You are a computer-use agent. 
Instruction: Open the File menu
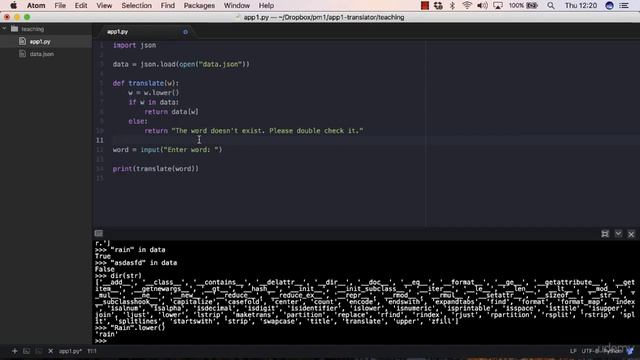click(x=60, y=6)
